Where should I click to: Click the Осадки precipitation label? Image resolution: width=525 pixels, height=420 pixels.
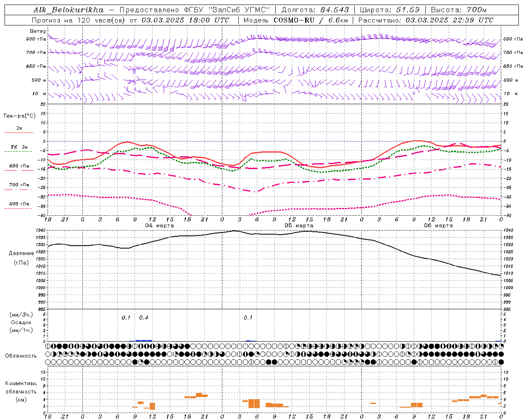coord(21,322)
